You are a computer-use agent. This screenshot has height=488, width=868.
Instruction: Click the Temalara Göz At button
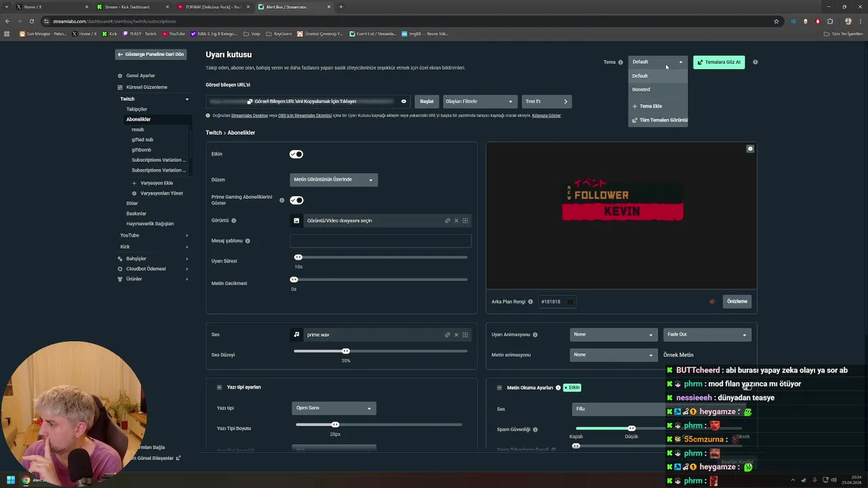tap(719, 62)
